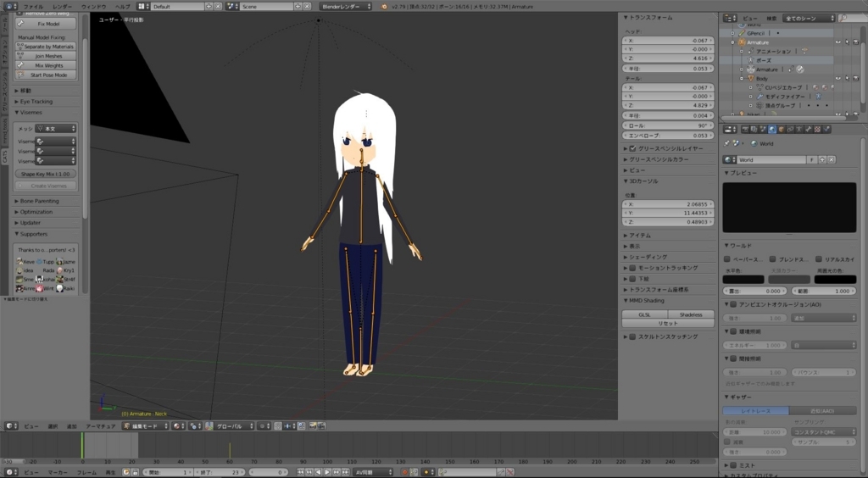Expand the Eye Tracking panel
The width and height of the screenshot is (868, 478).
36,101
